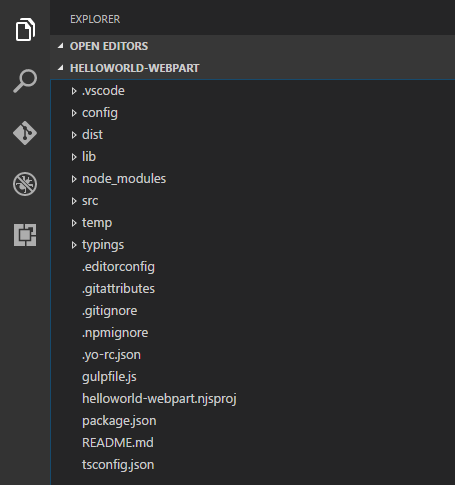This screenshot has width=455, height=485.
Task: Open the Explorer files view icon
Action: pyautogui.click(x=25, y=30)
